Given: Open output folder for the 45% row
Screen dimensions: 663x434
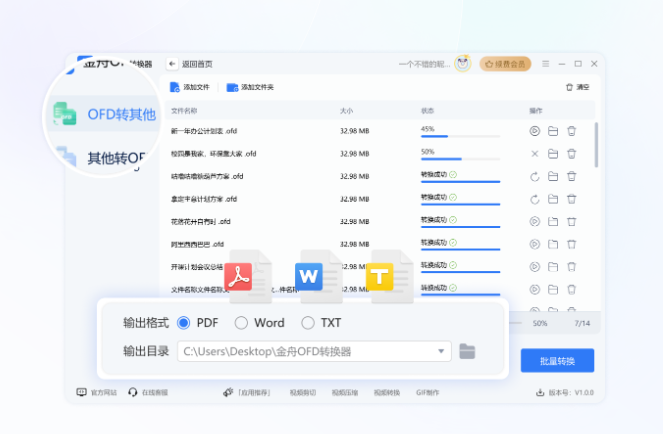Looking at the screenshot, I should coord(553,131).
